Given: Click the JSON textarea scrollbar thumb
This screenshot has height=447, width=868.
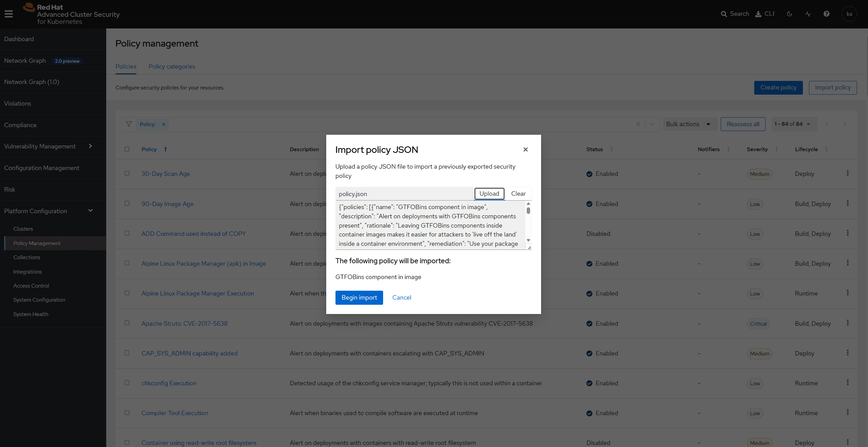Looking at the screenshot, I should point(528,210).
